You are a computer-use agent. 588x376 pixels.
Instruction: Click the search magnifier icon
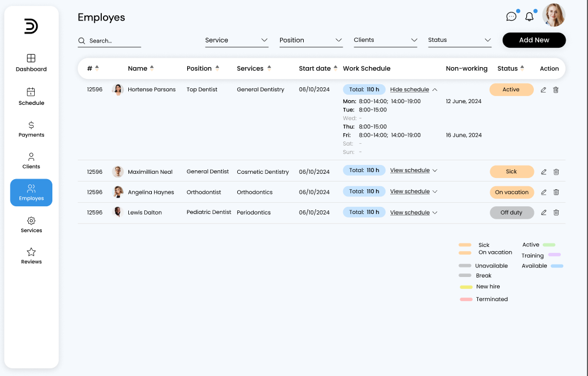coord(82,41)
